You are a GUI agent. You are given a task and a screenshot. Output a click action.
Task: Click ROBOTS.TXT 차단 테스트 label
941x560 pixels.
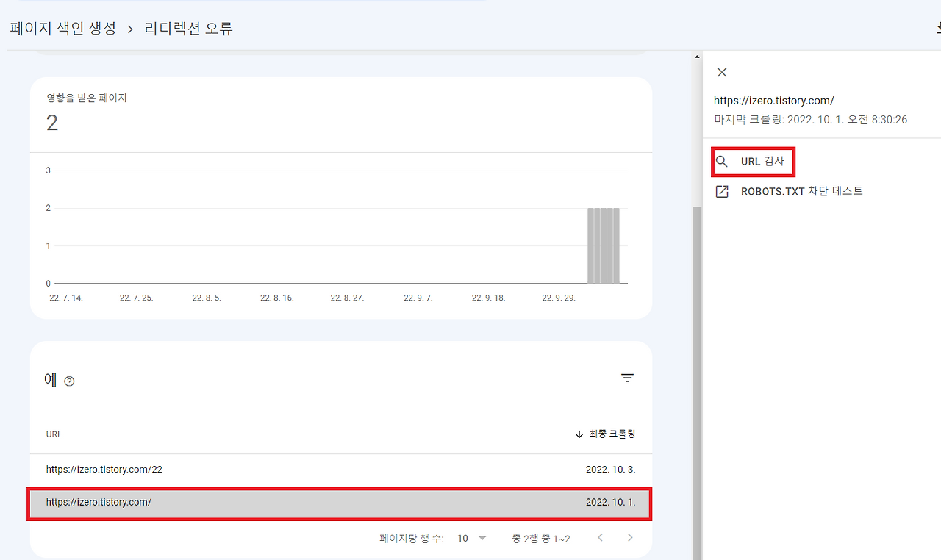[801, 191]
